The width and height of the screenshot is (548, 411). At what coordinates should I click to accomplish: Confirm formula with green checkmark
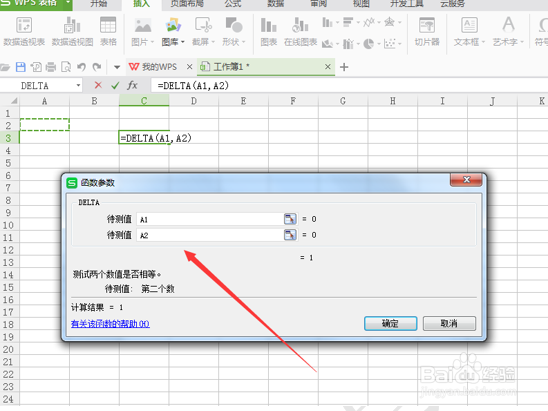(x=115, y=85)
